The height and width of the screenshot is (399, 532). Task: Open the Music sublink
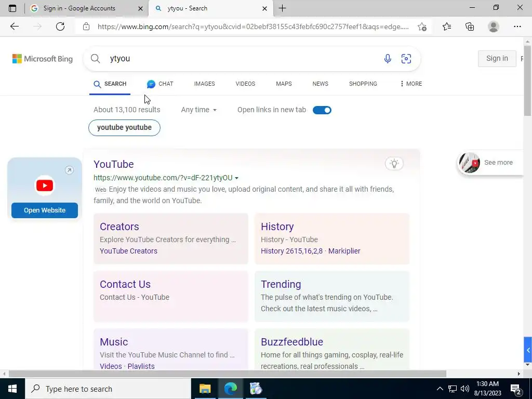(114, 342)
